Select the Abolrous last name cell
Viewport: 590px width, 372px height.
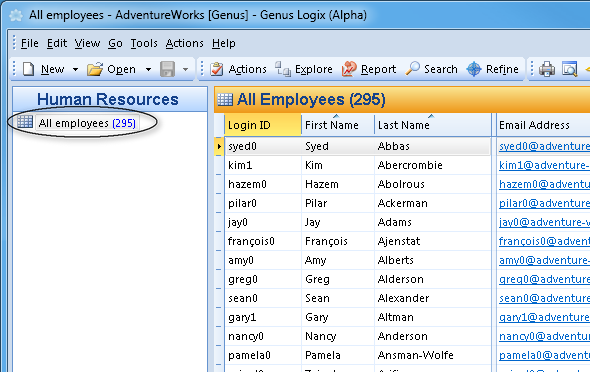point(433,184)
